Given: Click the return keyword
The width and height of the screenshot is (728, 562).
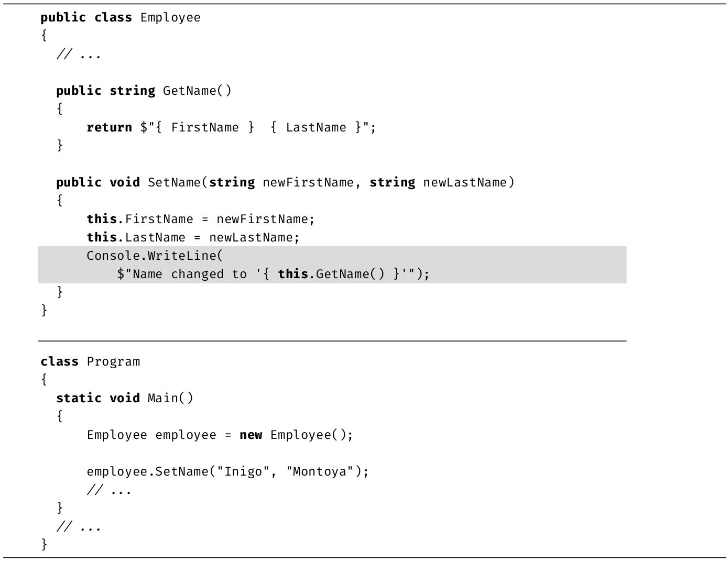Looking at the screenshot, I should 109,128.
